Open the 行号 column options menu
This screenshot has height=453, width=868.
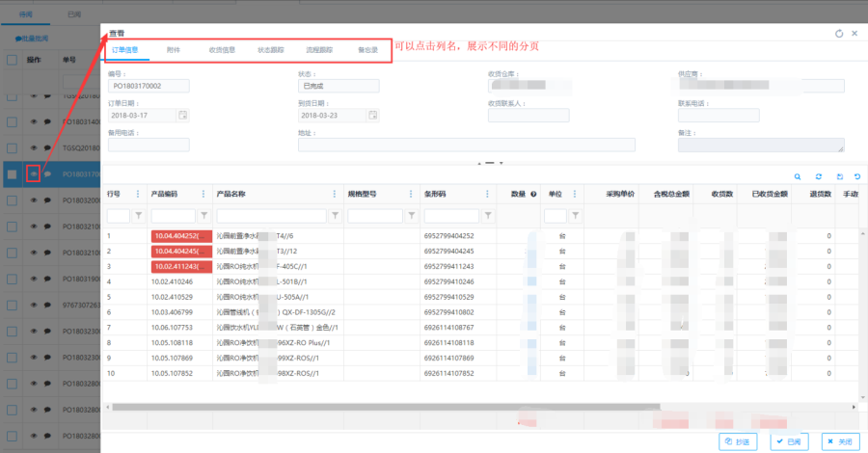point(138,194)
